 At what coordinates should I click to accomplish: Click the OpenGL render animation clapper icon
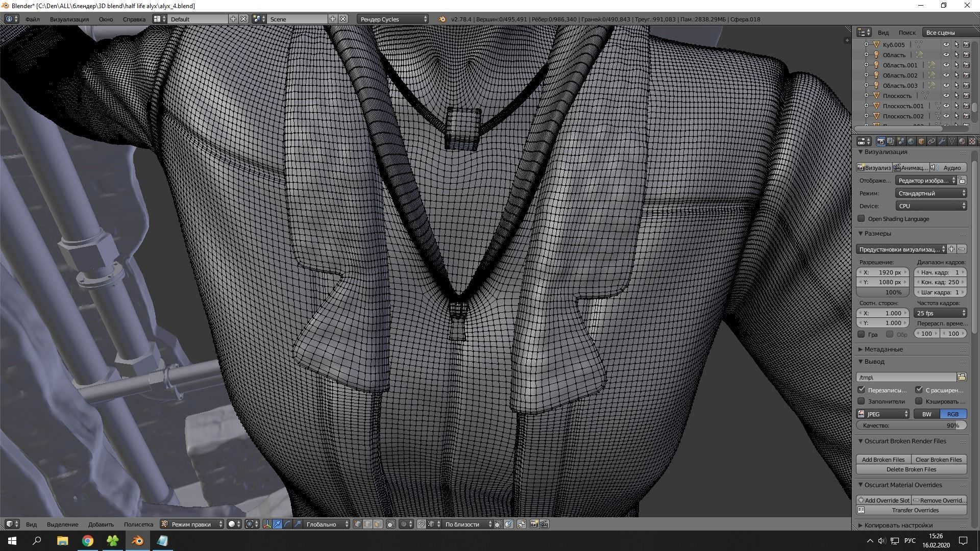point(544,524)
